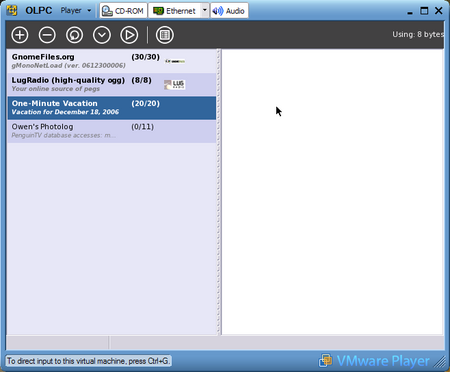
Task: Select the GnomeFiles.org feed
Action: click(112, 61)
